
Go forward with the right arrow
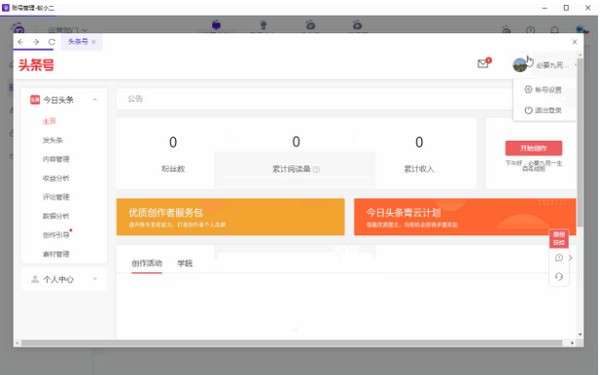(36, 42)
